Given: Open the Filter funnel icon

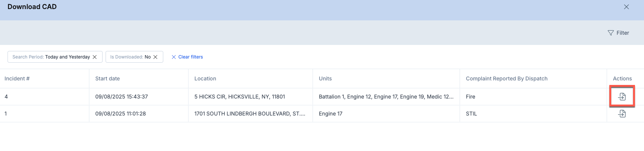Looking at the screenshot, I should (x=611, y=33).
